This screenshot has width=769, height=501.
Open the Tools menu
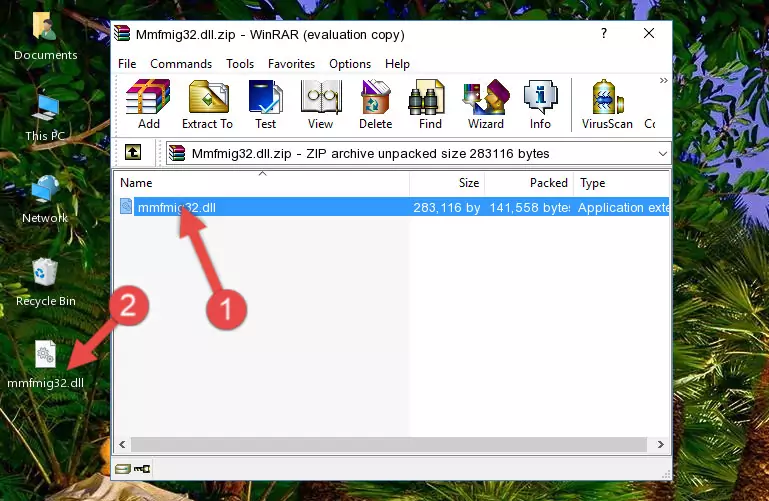click(240, 64)
